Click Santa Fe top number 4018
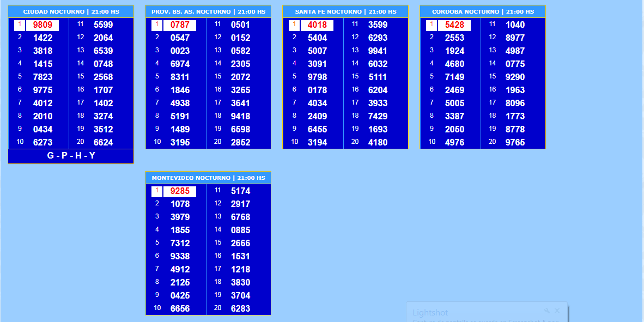 317,25
